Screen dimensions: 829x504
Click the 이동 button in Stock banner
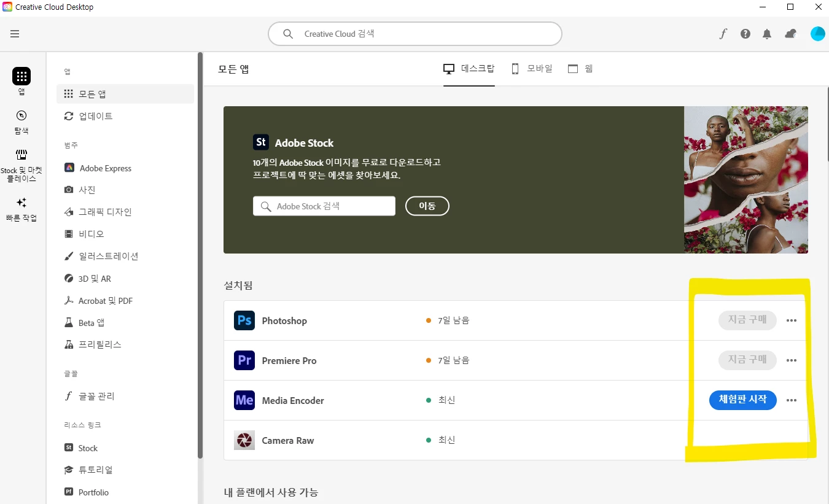[x=427, y=206]
